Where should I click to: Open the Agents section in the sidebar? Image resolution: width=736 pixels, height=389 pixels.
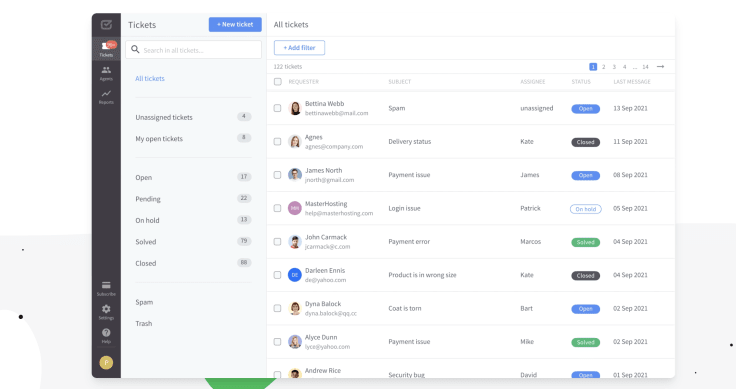coord(106,73)
